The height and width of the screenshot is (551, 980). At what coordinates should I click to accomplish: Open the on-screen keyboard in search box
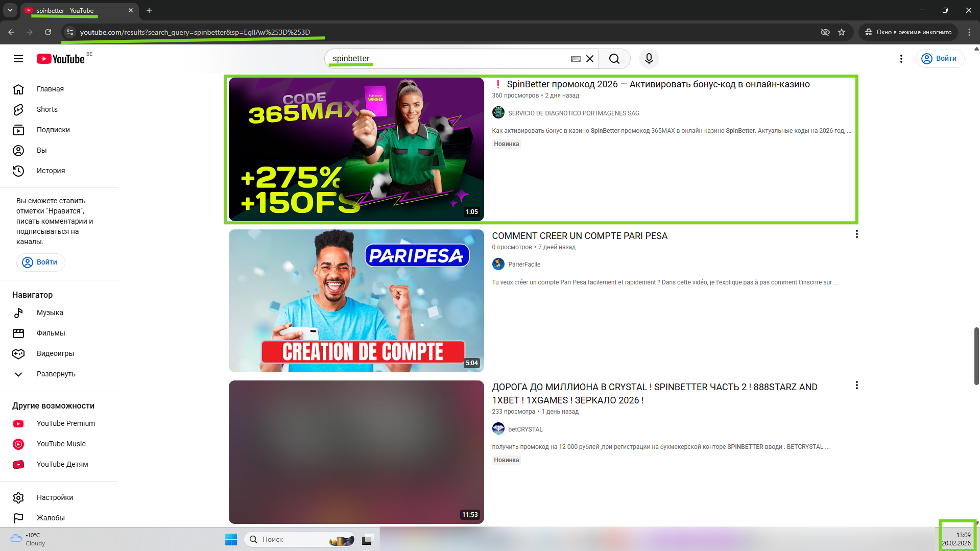coord(576,59)
